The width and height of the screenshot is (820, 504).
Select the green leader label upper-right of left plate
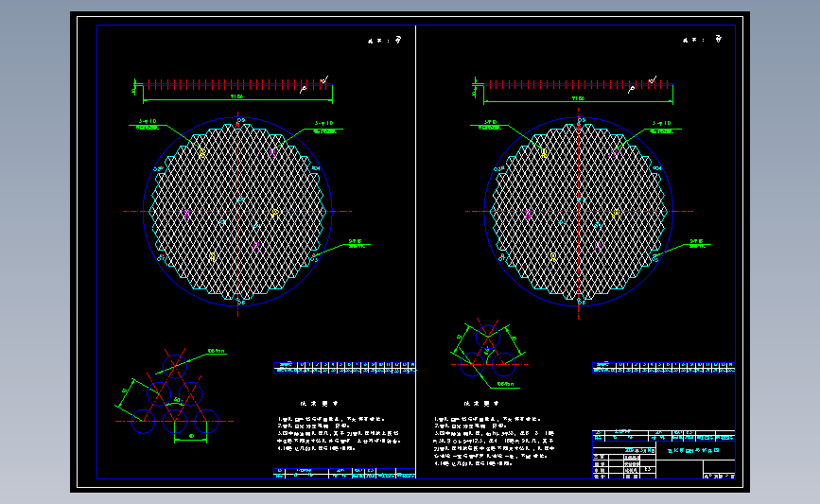coord(324,127)
